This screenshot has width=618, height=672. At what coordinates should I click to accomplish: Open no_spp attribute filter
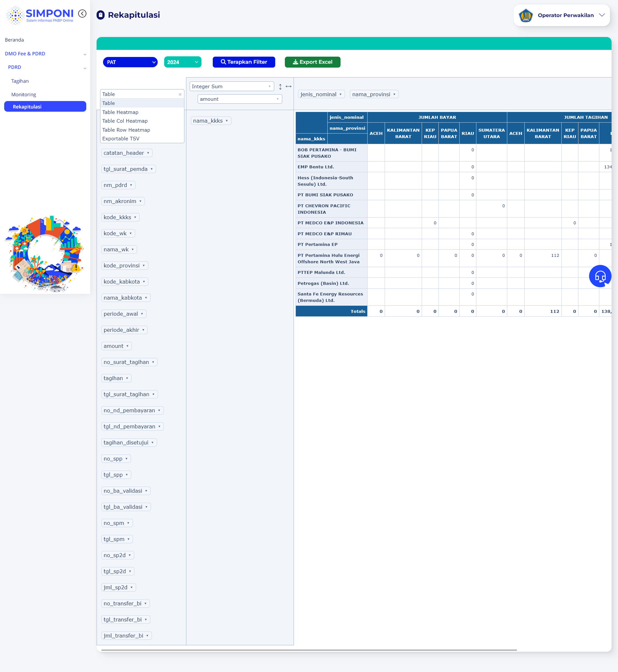126,459
